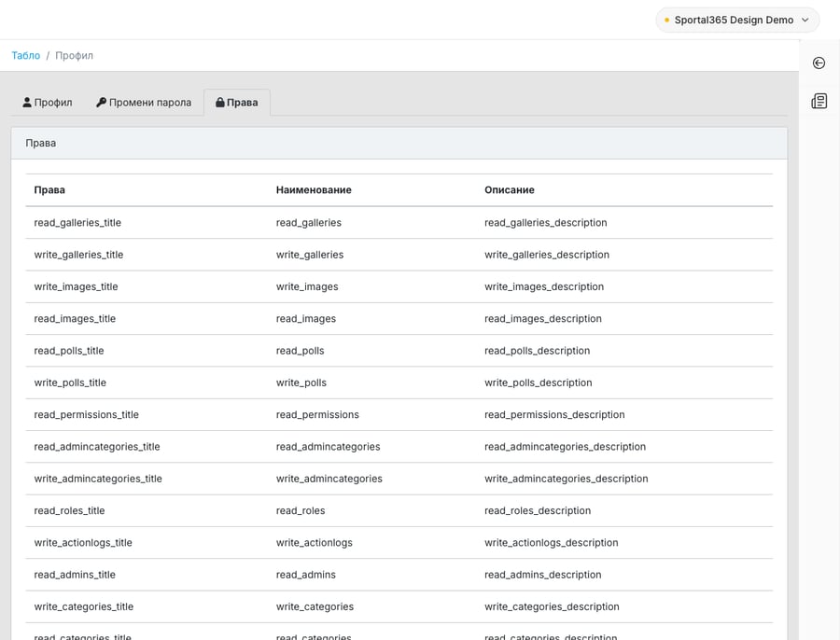The height and width of the screenshot is (640, 840).
Task: Go to Табло breadcrumb link
Action: [26, 56]
